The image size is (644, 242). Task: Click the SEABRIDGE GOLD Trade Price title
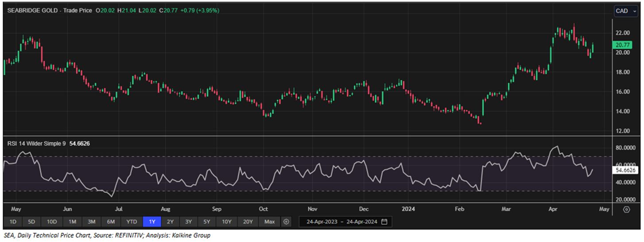[48, 11]
